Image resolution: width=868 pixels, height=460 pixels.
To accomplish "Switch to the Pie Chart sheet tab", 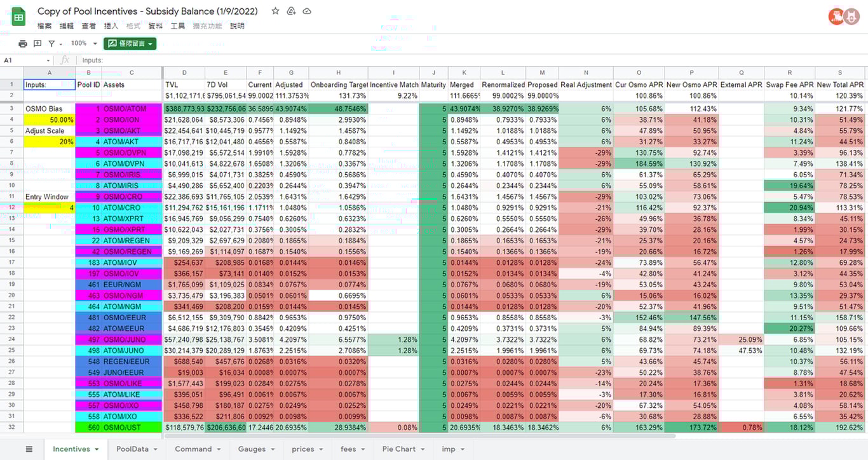I will coord(399,449).
